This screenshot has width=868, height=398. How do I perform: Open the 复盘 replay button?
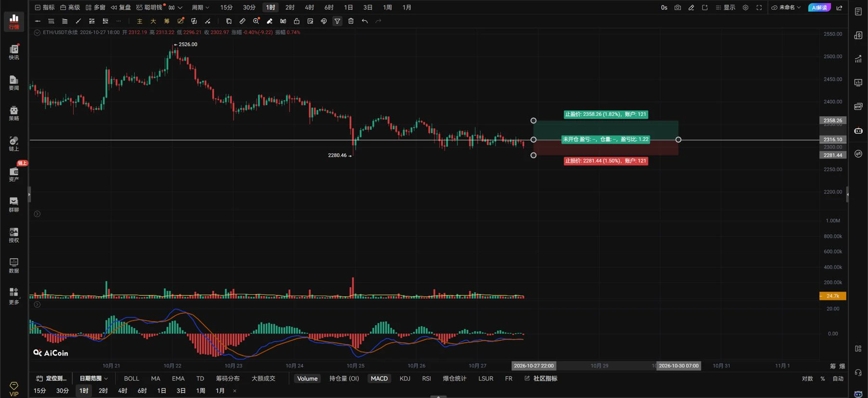pyautogui.click(x=121, y=8)
